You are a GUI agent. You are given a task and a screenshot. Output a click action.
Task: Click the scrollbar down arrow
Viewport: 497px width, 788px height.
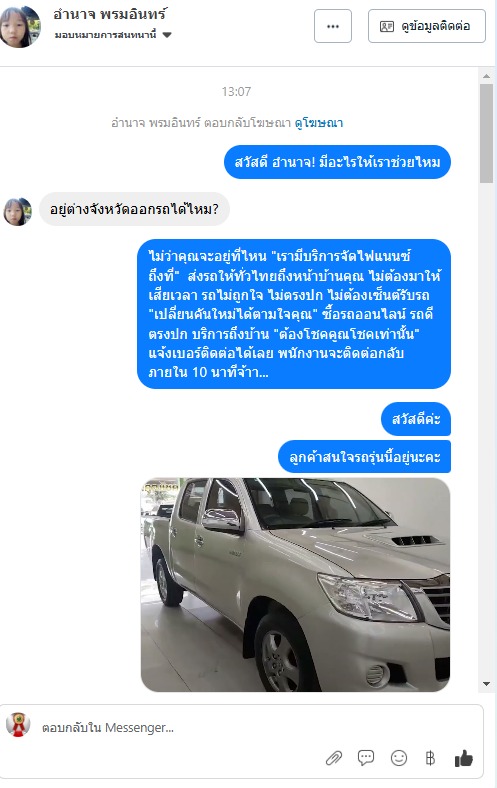[486, 683]
